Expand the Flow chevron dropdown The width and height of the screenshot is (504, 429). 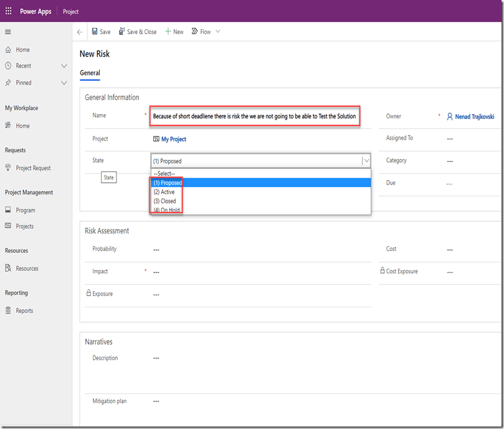click(x=217, y=32)
